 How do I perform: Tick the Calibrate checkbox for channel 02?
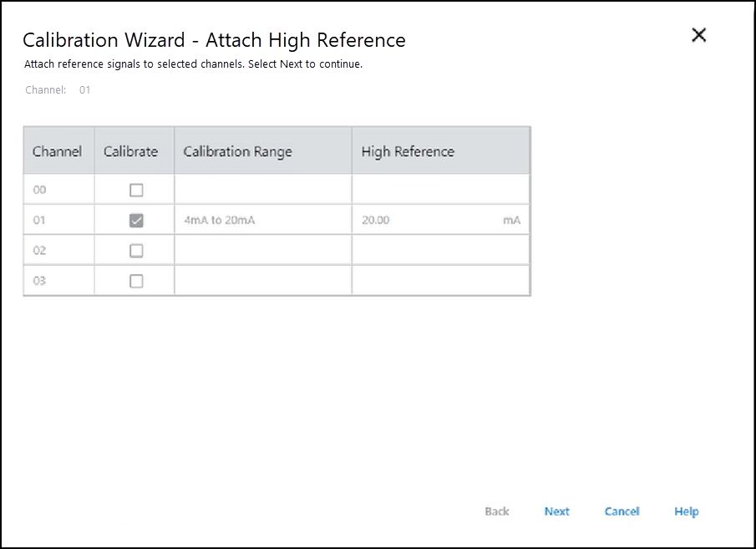(136, 251)
